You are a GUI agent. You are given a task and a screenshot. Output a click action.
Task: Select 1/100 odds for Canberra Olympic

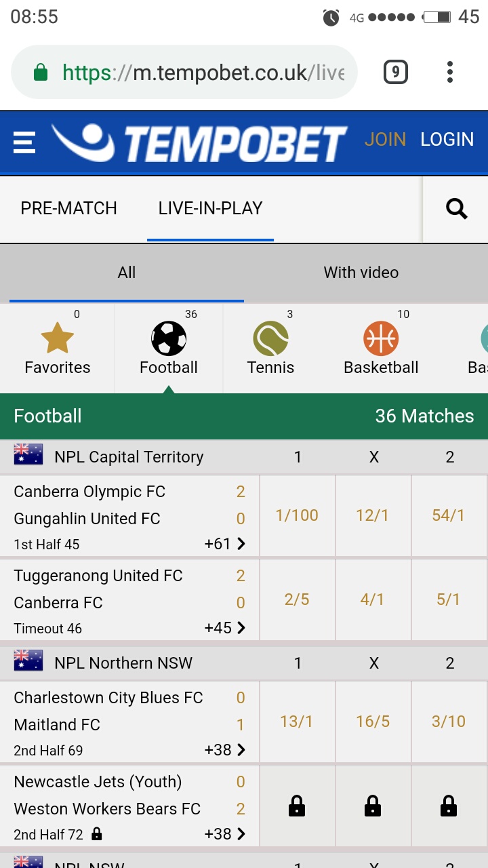(297, 515)
